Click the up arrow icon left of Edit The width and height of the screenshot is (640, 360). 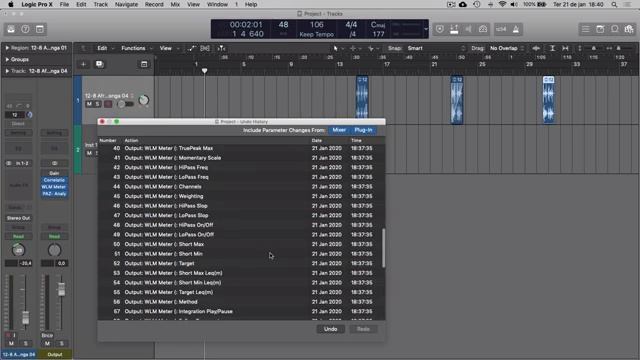point(83,48)
